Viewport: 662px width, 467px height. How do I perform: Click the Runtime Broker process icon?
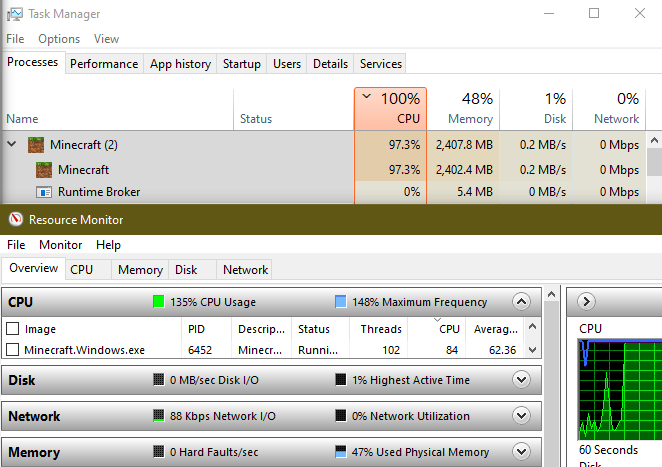coord(44,192)
